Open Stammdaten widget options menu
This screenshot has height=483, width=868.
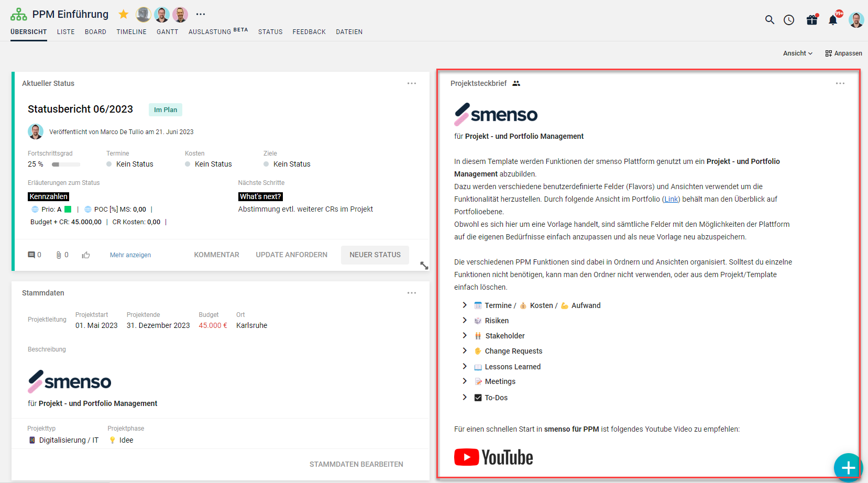pos(412,293)
